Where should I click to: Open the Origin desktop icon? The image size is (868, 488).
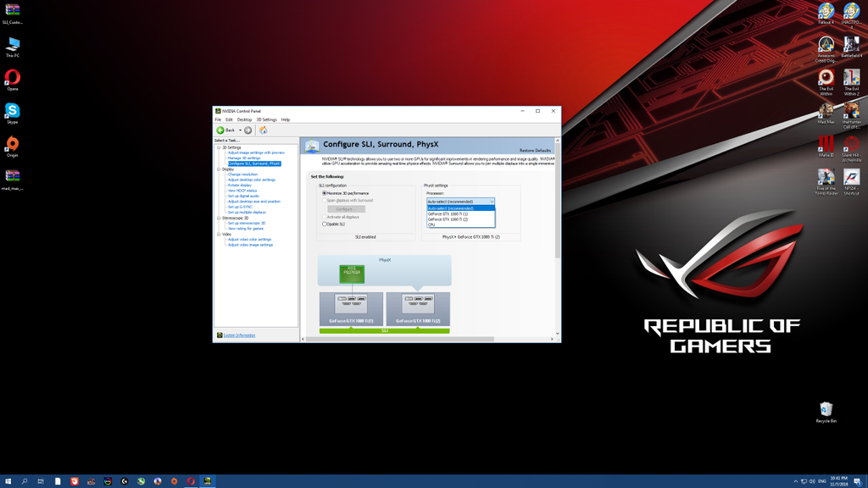pos(12,144)
